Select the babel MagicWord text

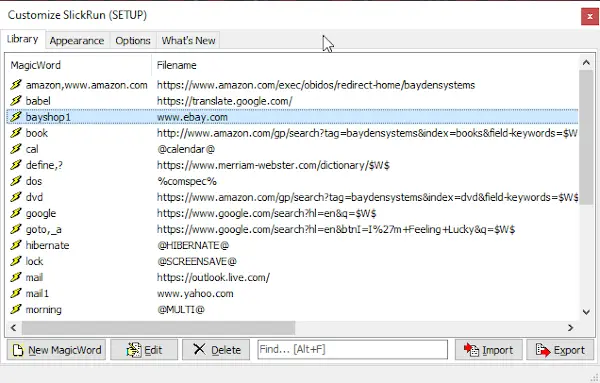coord(38,101)
